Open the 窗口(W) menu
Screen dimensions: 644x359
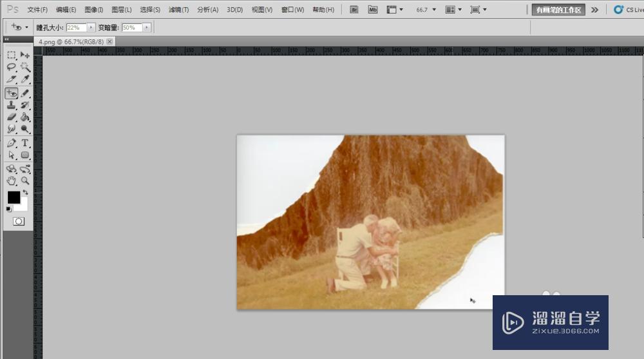click(292, 10)
